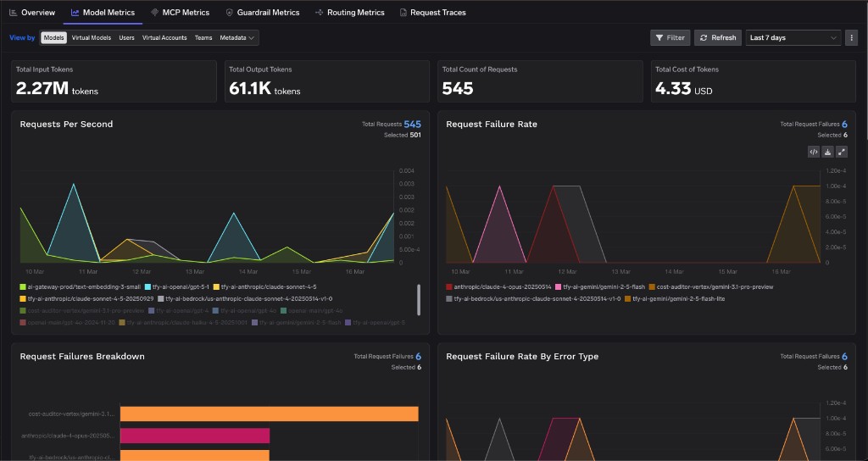Refresh the dashboard data
Image resolution: width=868 pixels, height=461 pixels.
(x=717, y=37)
